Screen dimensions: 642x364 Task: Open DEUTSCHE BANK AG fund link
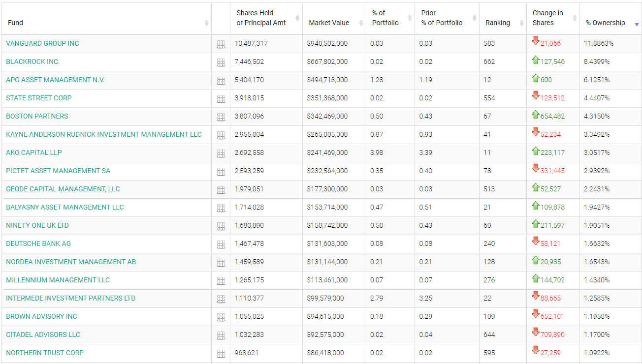click(x=38, y=243)
